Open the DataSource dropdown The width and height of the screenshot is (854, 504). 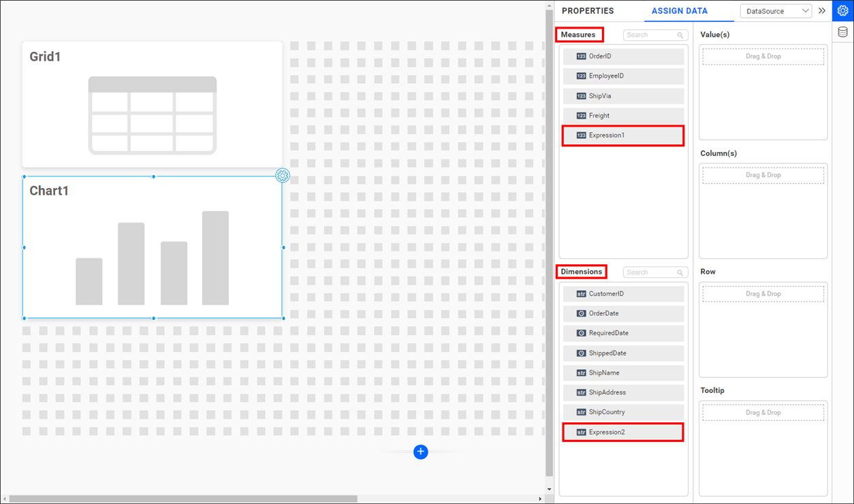[776, 11]
